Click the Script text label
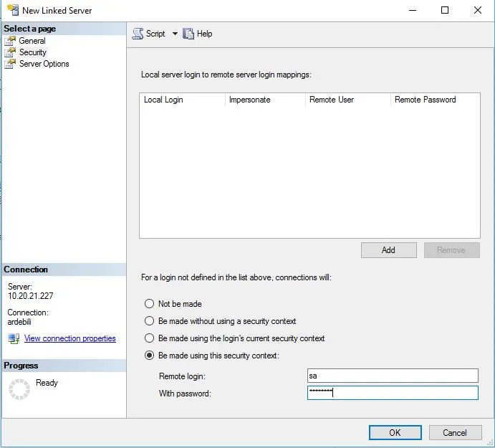495x448 pixels. coord(155,34)
